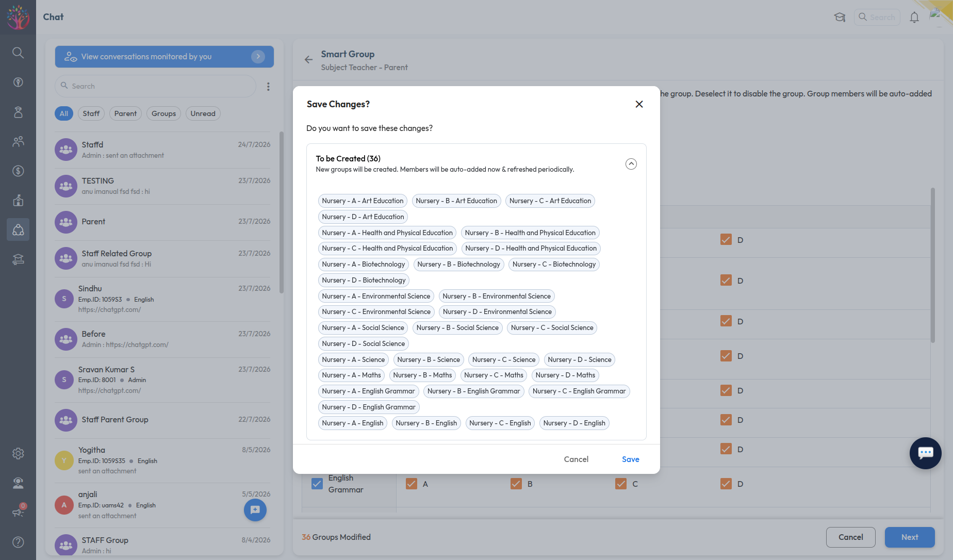Click the Yogitha avatar
This screenshot has width=953, height=560.
point(64,460)
